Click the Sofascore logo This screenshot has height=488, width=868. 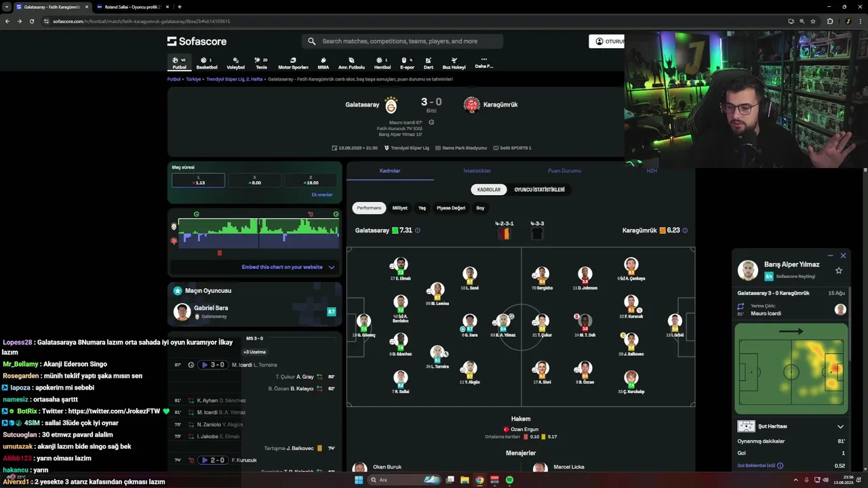pos(197,41)
